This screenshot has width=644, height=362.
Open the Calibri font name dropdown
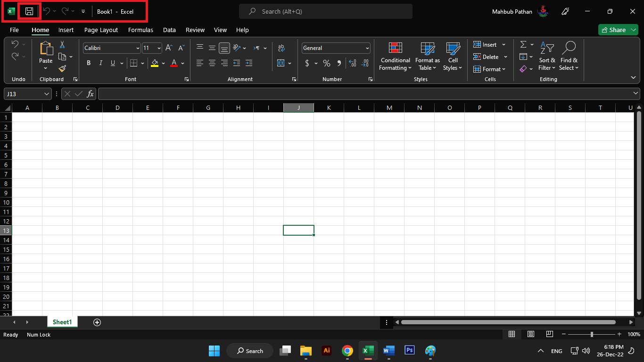tap(138, 48)
